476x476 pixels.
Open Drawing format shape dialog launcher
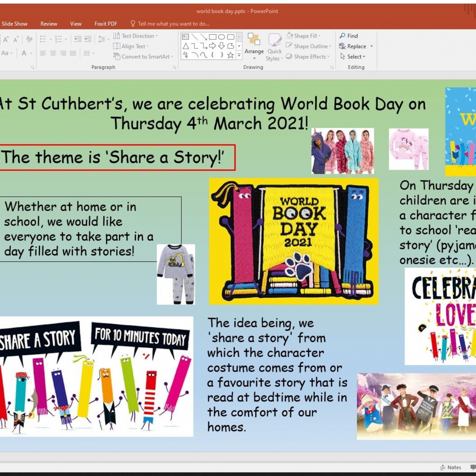point(332,67)
